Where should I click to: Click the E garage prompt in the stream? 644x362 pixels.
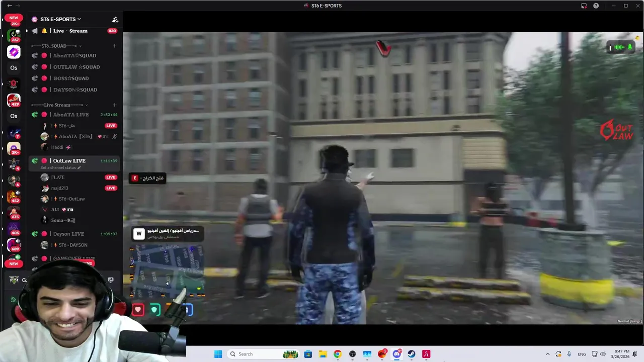pos(147,178)
